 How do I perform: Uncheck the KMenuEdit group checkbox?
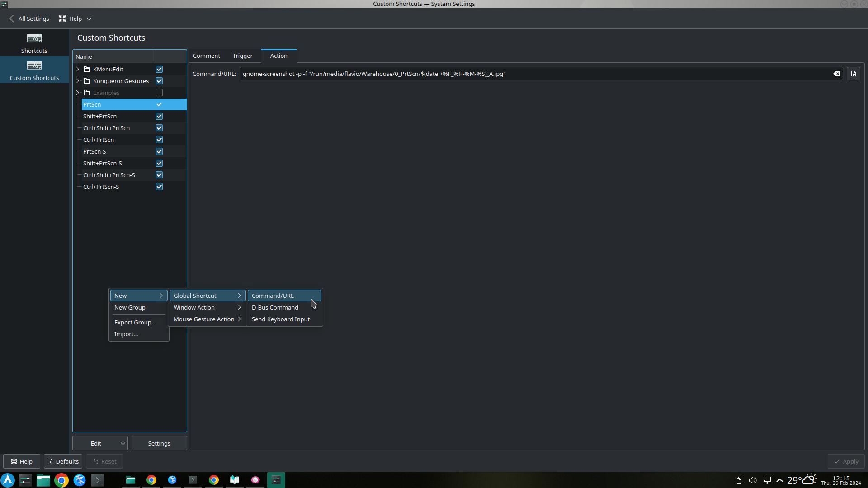[x=159, y=69]
